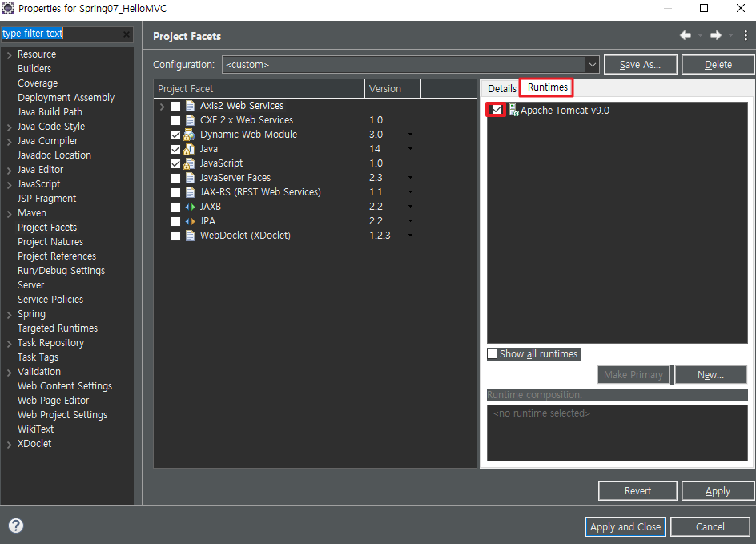
Task: Select the Server page in tree
Action: click(x=31, y=285)
